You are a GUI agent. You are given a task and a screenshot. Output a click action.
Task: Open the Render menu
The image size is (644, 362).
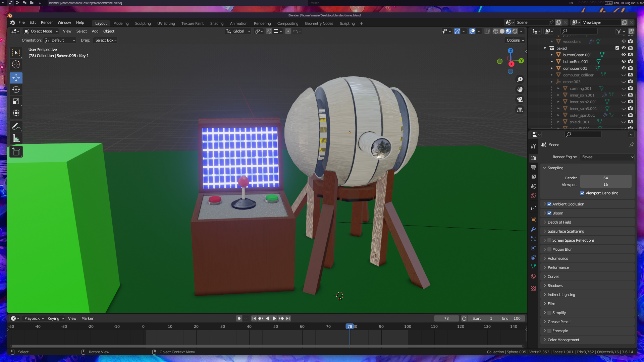point(47,22)
